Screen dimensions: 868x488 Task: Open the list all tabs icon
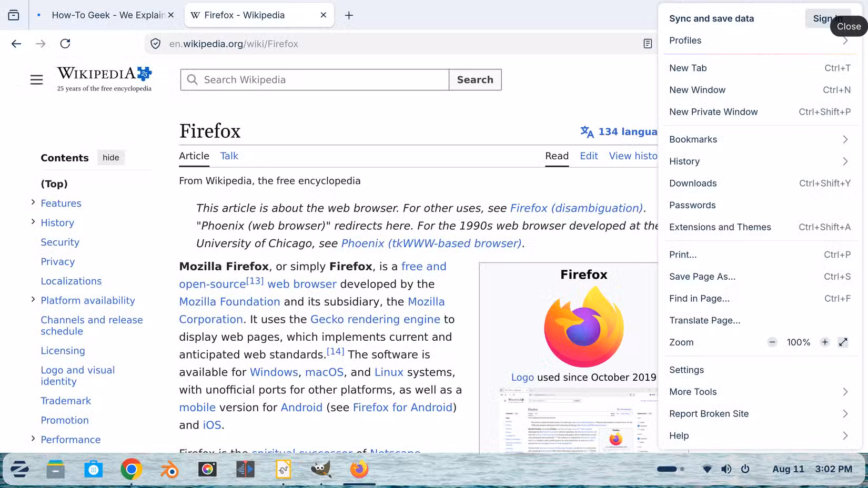tap(14, 15)
